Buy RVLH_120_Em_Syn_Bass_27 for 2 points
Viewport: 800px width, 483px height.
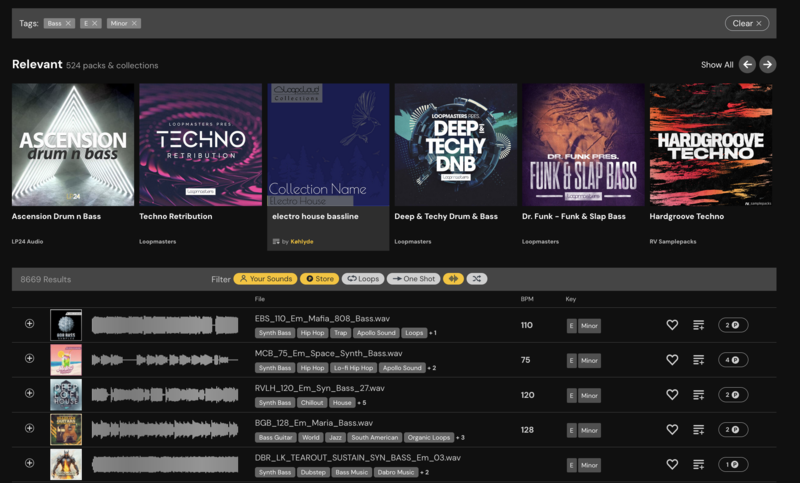(x=733, y=395)
